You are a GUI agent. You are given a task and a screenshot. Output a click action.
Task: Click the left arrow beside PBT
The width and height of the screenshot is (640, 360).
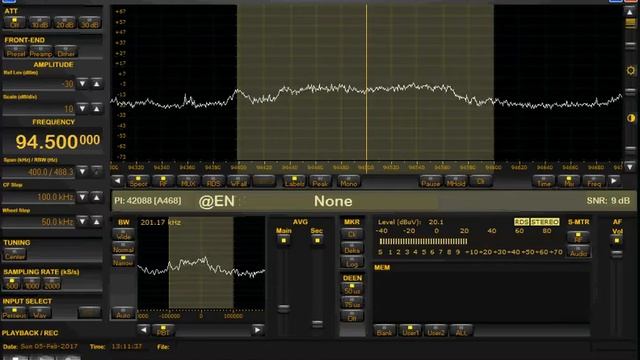[x=143, y=329]
